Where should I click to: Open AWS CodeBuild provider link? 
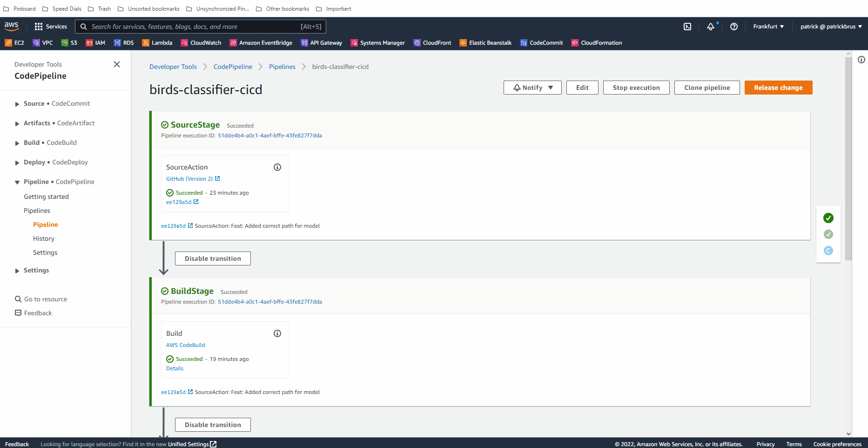[186, 345]
